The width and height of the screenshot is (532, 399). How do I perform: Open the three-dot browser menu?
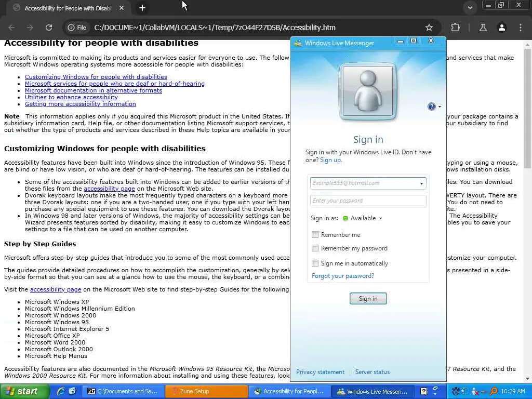point(521,28)
